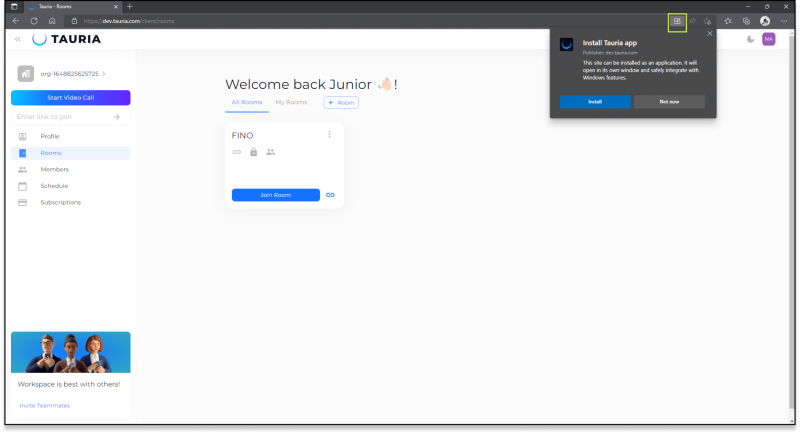Image resolution: width=800 pixels, height=434 pixels.
Task: Go back in the browser
Action: (x=16, y=21)
